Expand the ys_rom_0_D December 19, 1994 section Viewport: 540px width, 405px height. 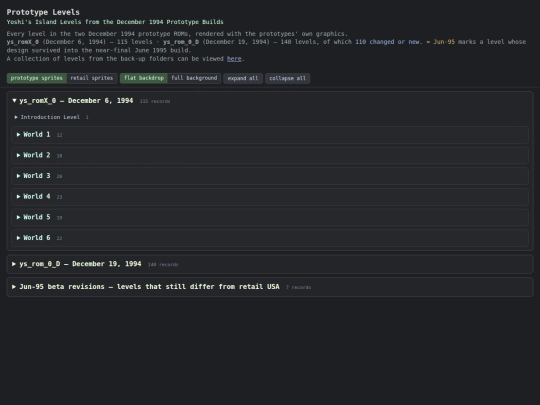(x=270, y=264)
